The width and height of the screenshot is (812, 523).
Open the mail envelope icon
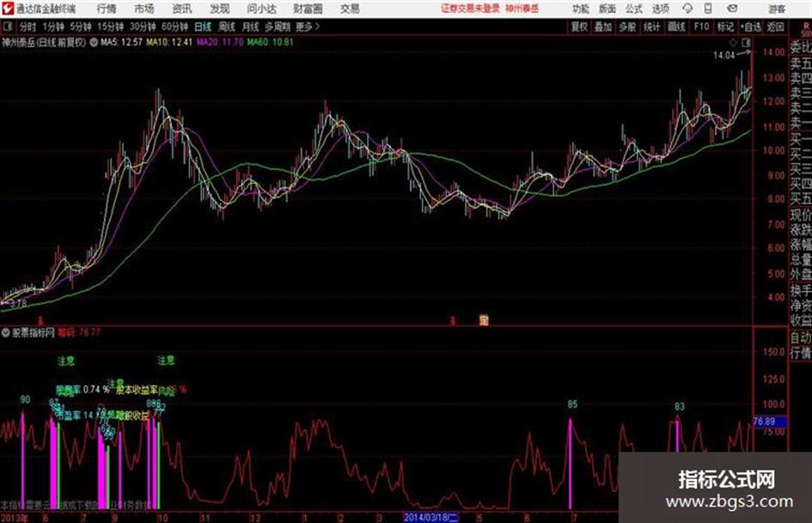point(732,9)
